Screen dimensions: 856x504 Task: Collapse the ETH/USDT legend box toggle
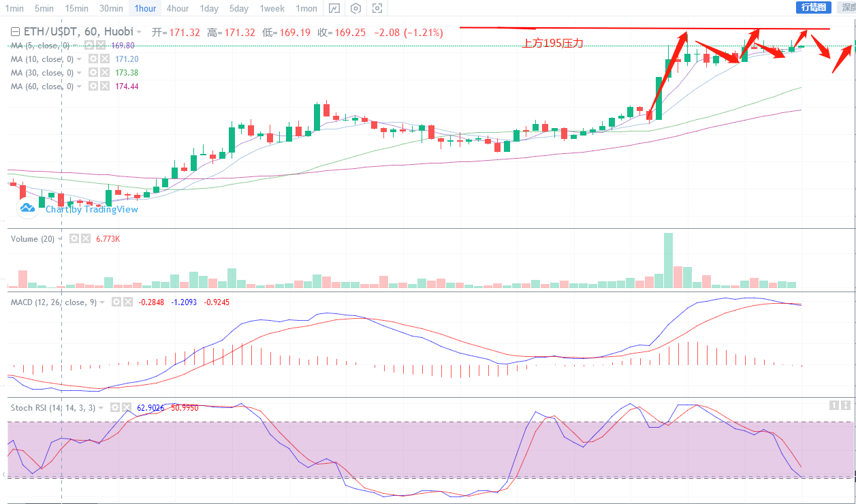point(15,32)
